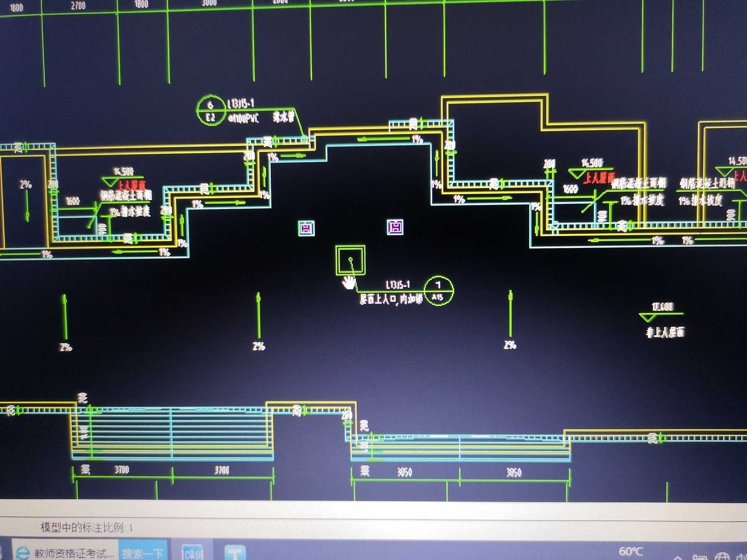Select the rightmost 2% slope label
Image resolution: width=747 pixels, height=560 pixels.
(510, 345)
